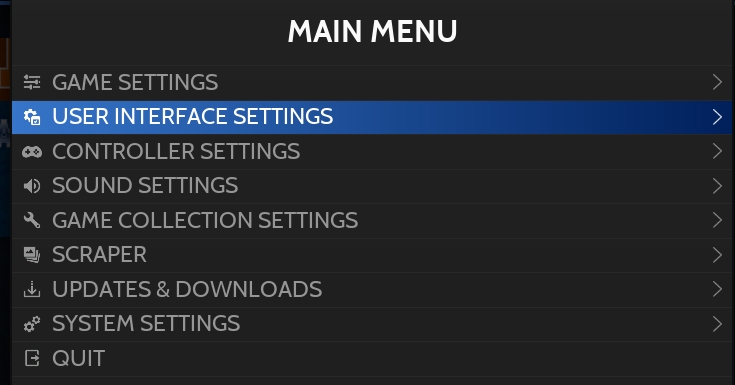Click the stacked images icon for Scraper
The image size is (735, 385).
pyautogui.click(x=32, y=255)
